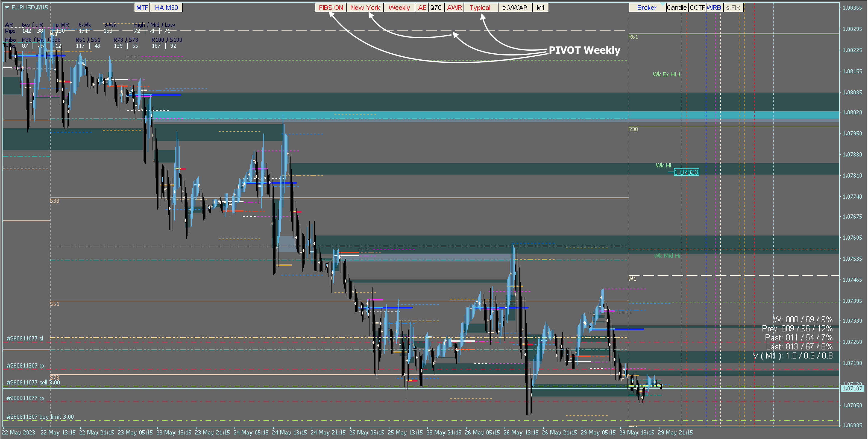868x439 pixels.
Task: Click the MTF button
Action: [142, 8]
